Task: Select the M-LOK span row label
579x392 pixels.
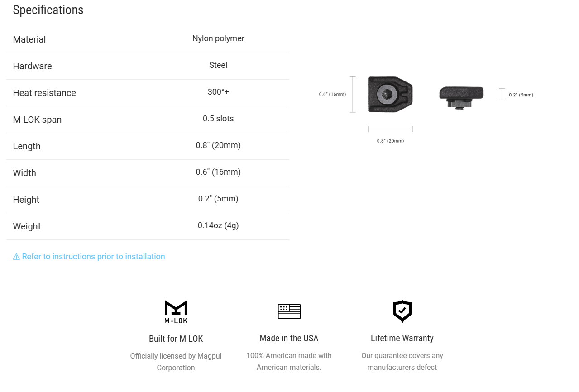Action: click(x=37, y=120)
